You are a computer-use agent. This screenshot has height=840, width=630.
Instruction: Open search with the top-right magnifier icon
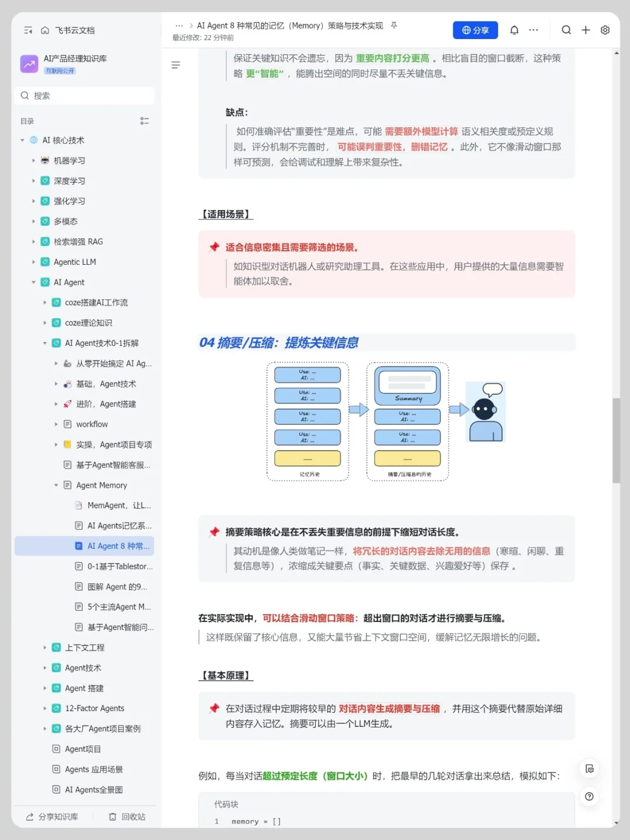(x=566, y=30)
